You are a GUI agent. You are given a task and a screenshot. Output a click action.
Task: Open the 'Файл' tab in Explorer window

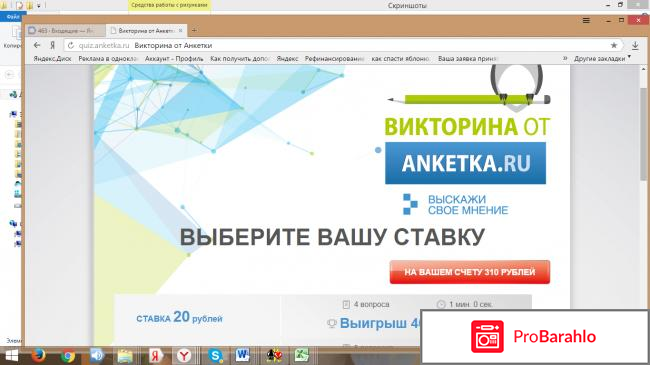click(x=13, y=17)
